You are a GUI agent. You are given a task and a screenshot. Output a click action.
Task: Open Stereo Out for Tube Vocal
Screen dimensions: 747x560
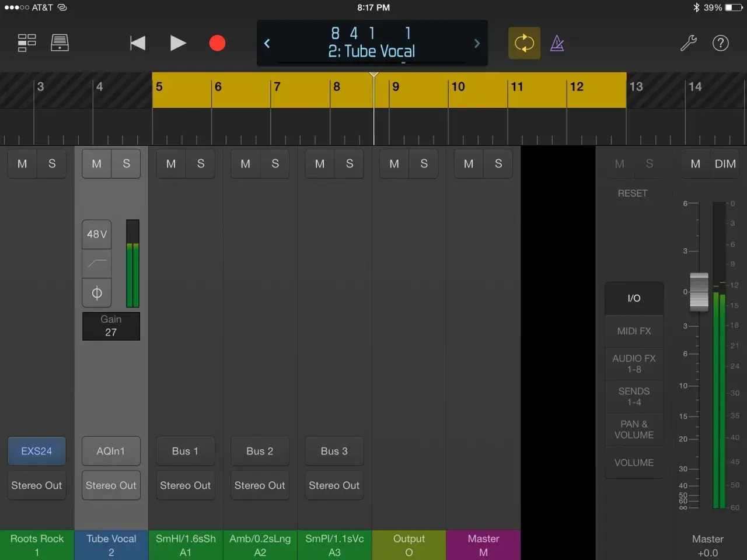(111, 485)
